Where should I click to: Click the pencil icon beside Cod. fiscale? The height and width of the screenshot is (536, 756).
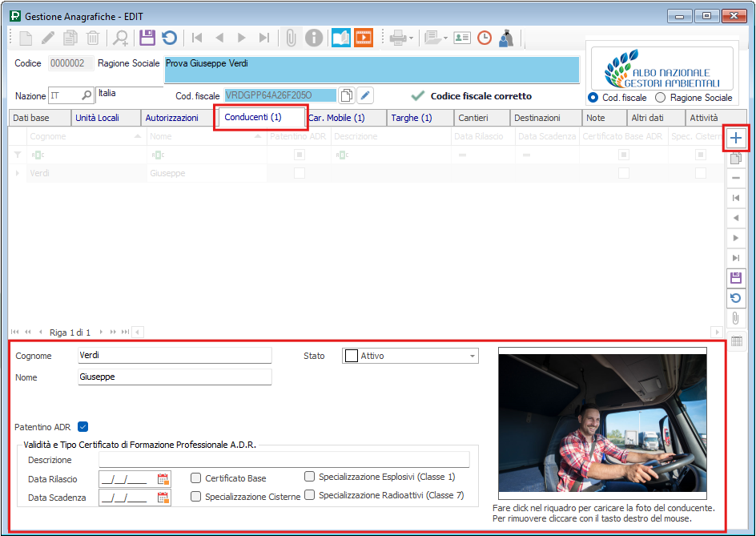pyautogui.click(x=365, y=95)
